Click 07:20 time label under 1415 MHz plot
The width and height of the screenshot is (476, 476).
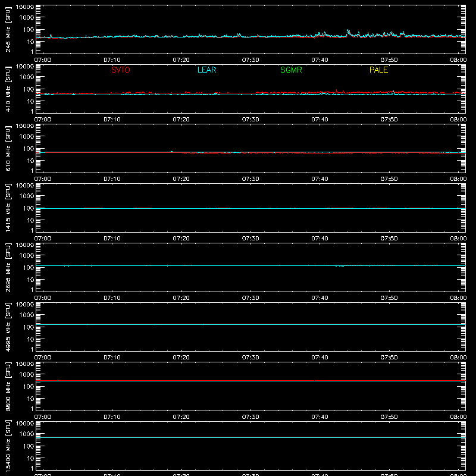(x=181, y=239)
